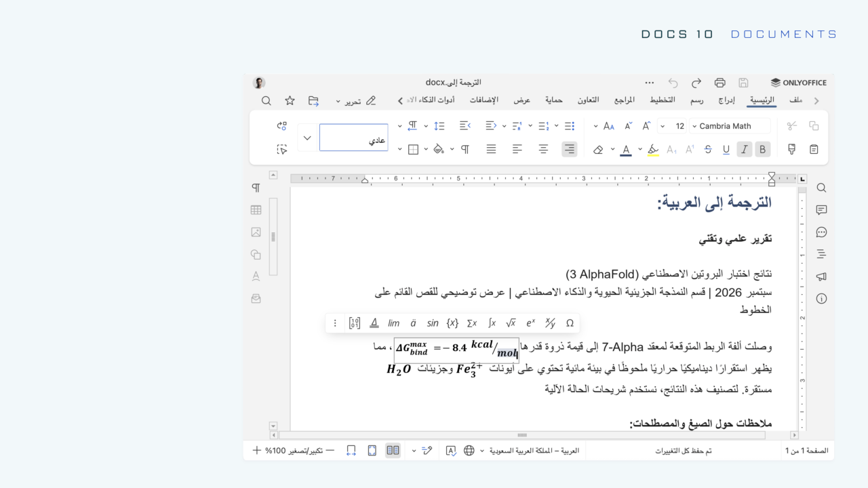The height and width of the screenshot is (488, 868).
Task: Toggle bold formatting
Action: coord(763,149)
